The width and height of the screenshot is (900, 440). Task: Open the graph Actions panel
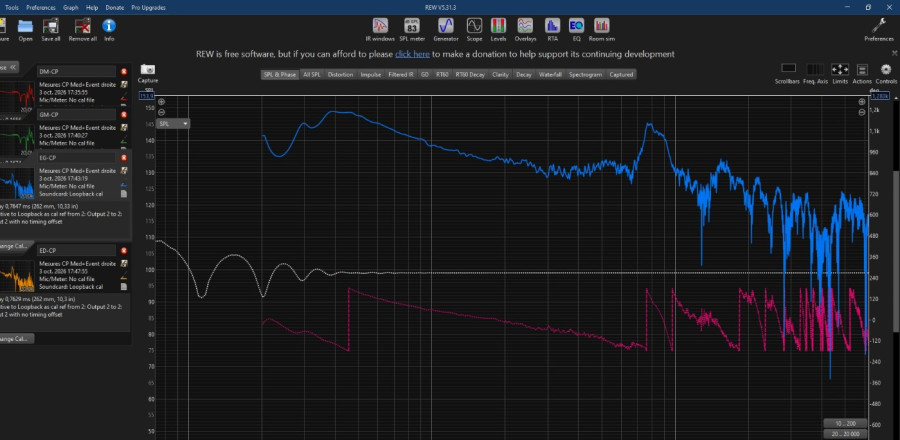pos(862,69)
